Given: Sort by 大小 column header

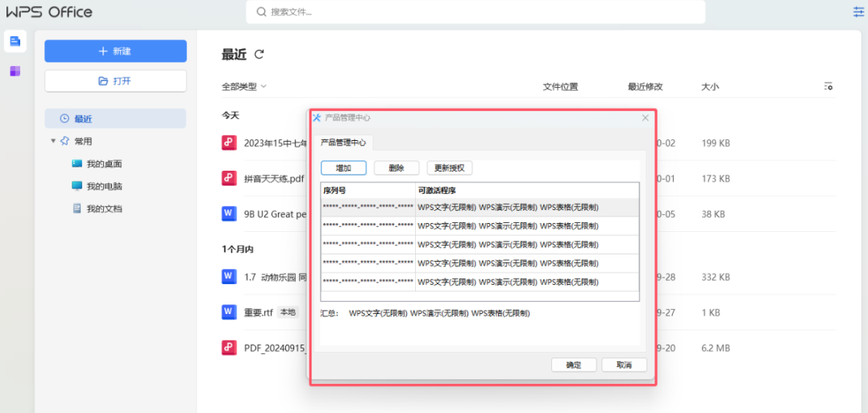Looking at the screenshot, I should 710,86.
